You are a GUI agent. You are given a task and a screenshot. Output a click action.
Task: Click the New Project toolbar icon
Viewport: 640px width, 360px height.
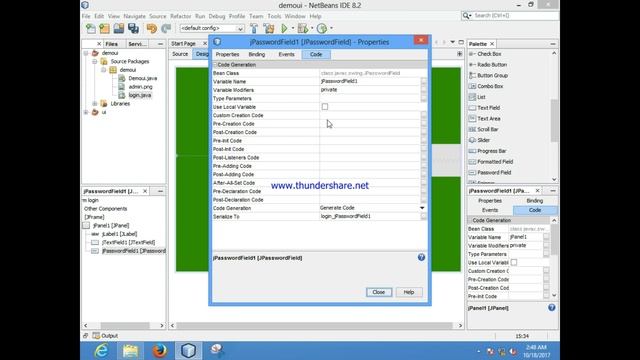pyautogui.click(x=104, y=28)
